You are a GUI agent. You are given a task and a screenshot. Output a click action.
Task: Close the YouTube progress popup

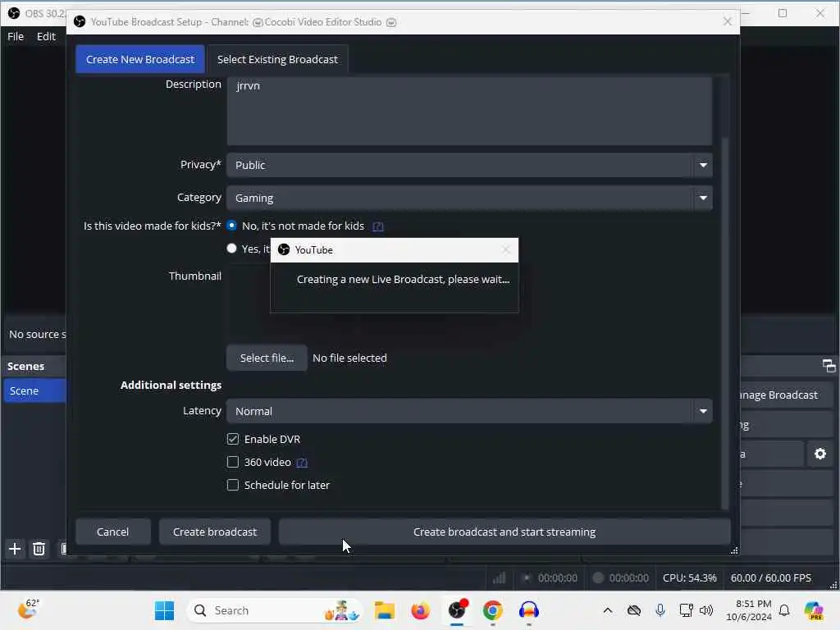tap(505, 250)
